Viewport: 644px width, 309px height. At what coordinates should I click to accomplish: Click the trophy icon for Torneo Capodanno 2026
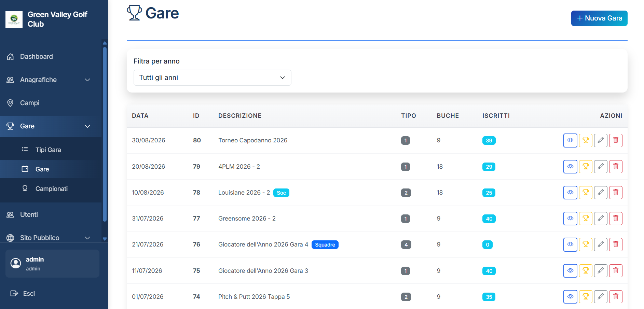pos(585,140)
